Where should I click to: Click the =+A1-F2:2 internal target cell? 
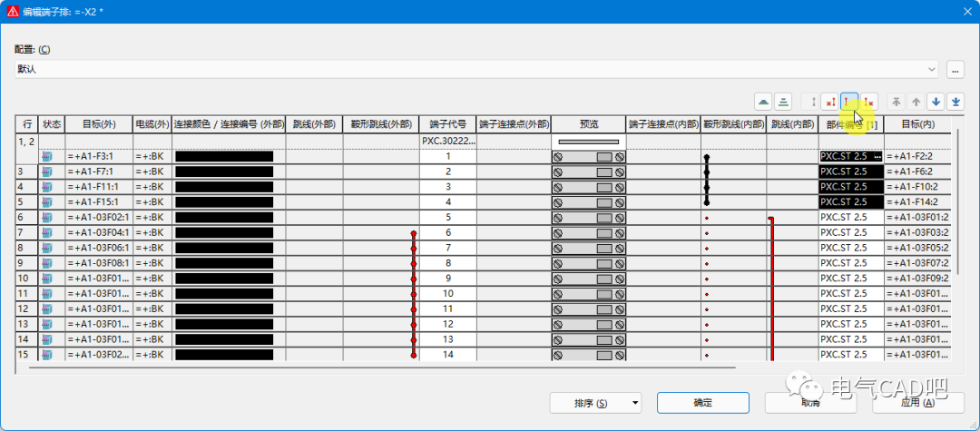pyautogui.click(x=917, y=157)
